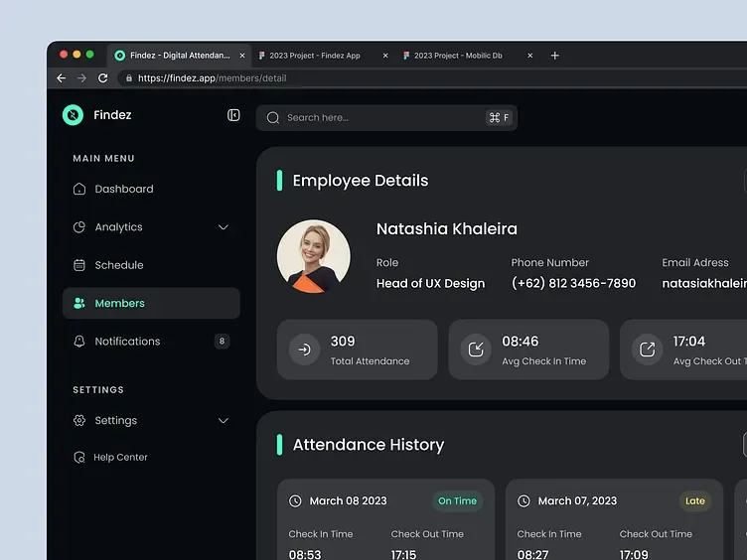The height and width of the screenshot is (560, 747).
Task: Click the browser address bar URL
Action: tap(212, 78)
